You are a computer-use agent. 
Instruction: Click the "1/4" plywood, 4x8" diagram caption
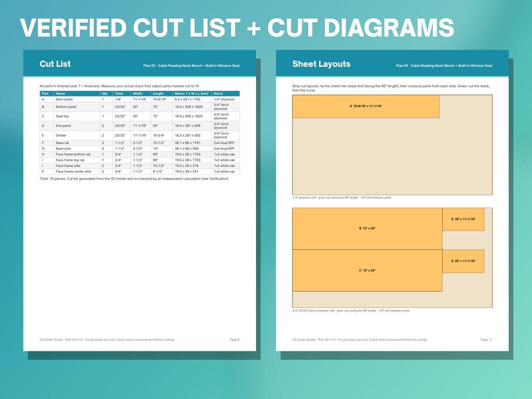pyautogui.click(x=342, y=197)
